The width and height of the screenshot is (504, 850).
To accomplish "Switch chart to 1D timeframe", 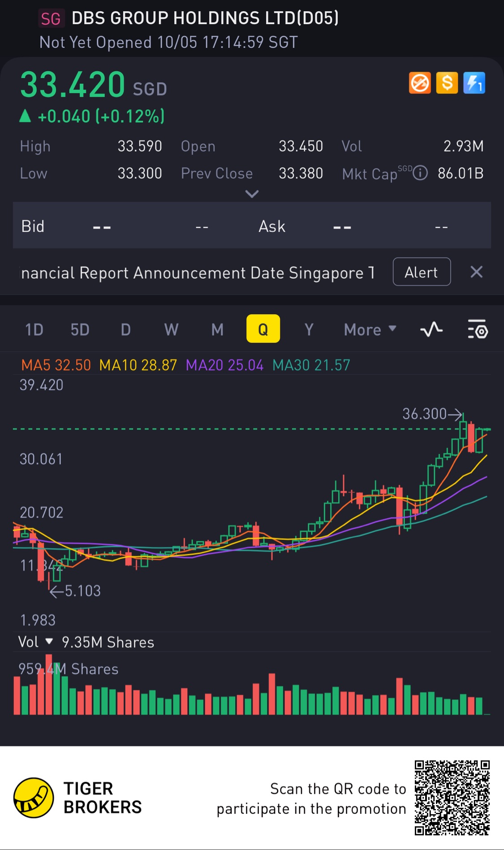I will (34, 330).
